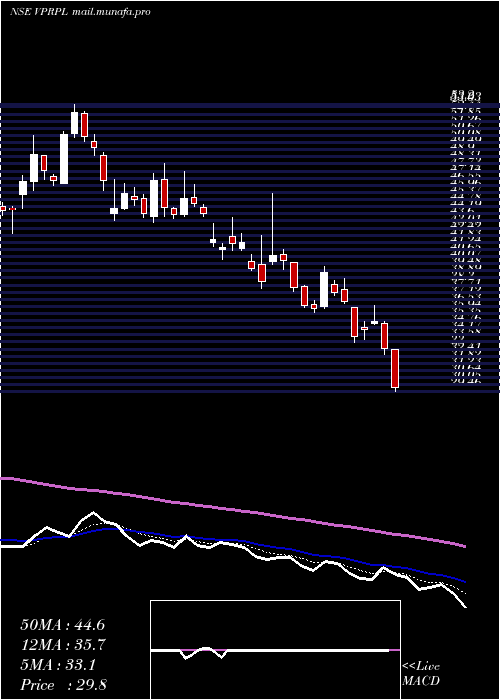
Task: Click the blue 12MA line
Action: point(232,542)
